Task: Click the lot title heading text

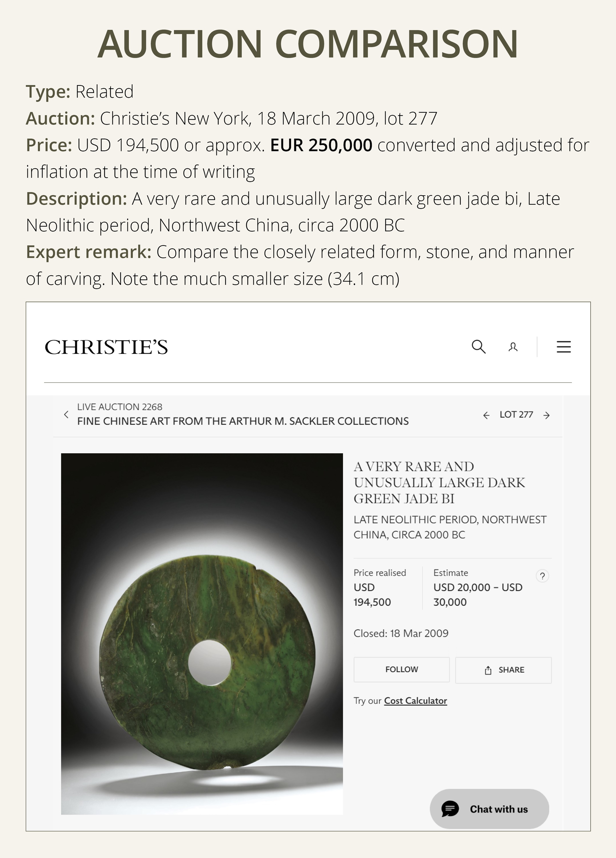Action: 439,482
